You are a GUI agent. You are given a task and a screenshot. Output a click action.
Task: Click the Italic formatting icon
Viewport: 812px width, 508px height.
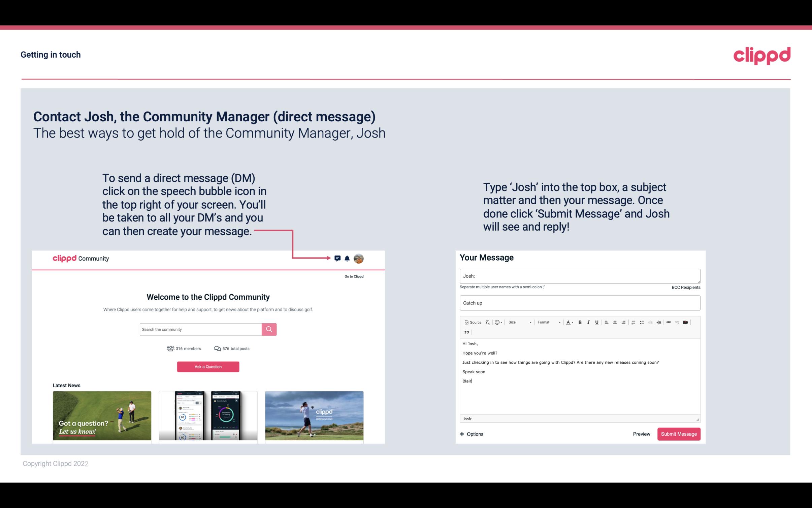[589, 322]
